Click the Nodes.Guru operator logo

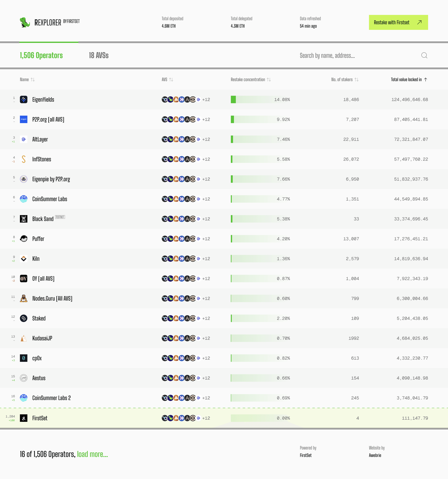point(24,299)
